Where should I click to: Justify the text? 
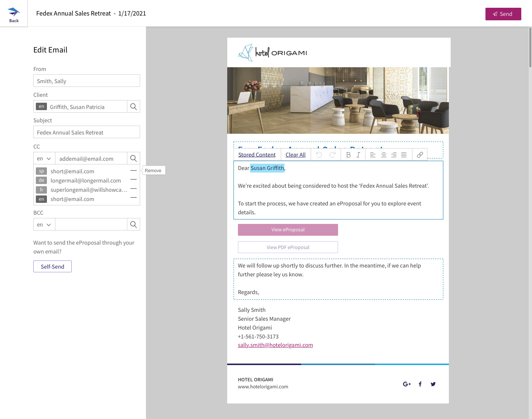pos(404,155)
